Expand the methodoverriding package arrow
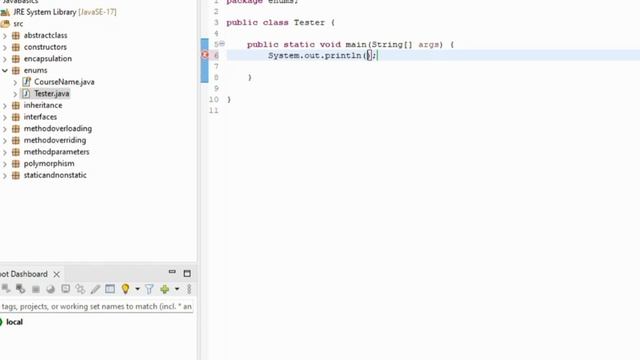This screenshot has width=640, height=360. pos(5,141)
